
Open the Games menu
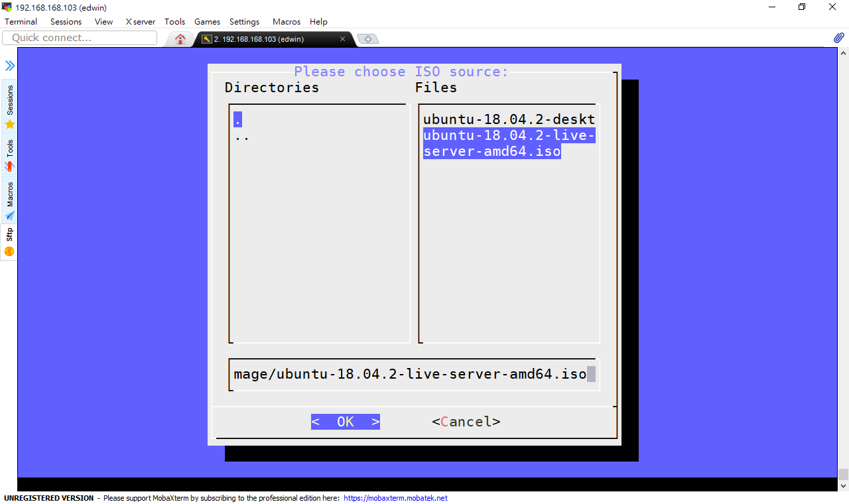pos(207,21)
